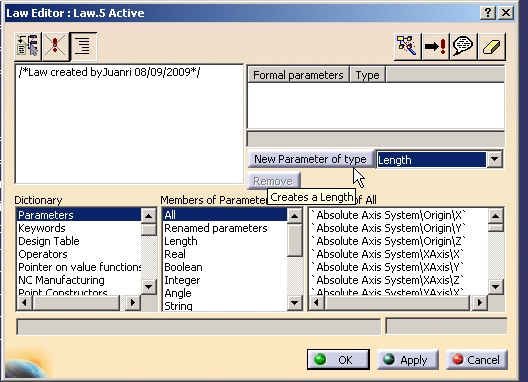Click the wide parameter name field at bottom
This screenshot has height=382, width=528.
coord(199,326)
